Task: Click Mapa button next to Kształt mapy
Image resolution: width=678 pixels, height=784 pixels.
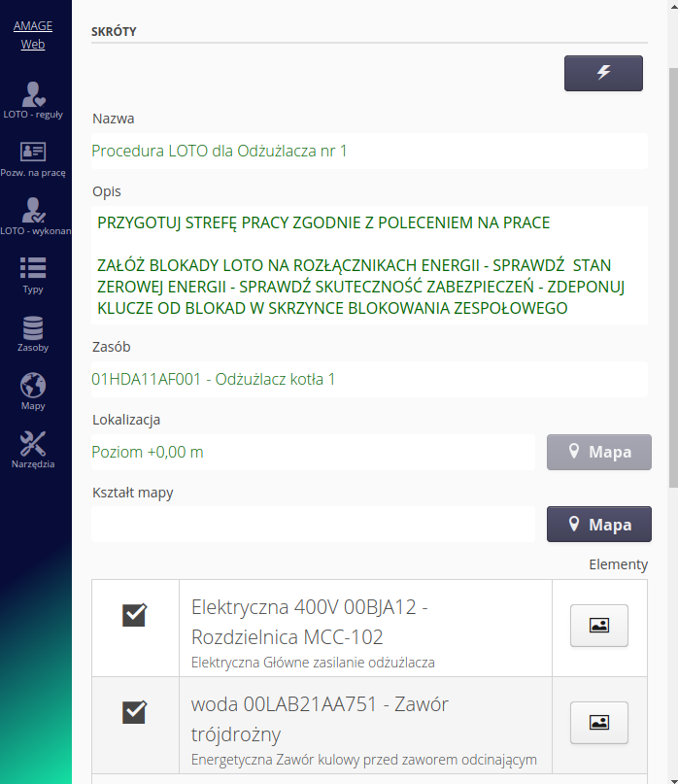Action: pos(598,525)
